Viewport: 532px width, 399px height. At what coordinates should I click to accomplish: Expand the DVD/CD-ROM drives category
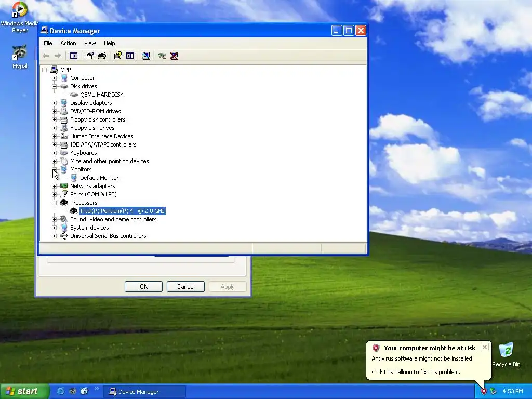pyautogui.click(x=54, y=111)
